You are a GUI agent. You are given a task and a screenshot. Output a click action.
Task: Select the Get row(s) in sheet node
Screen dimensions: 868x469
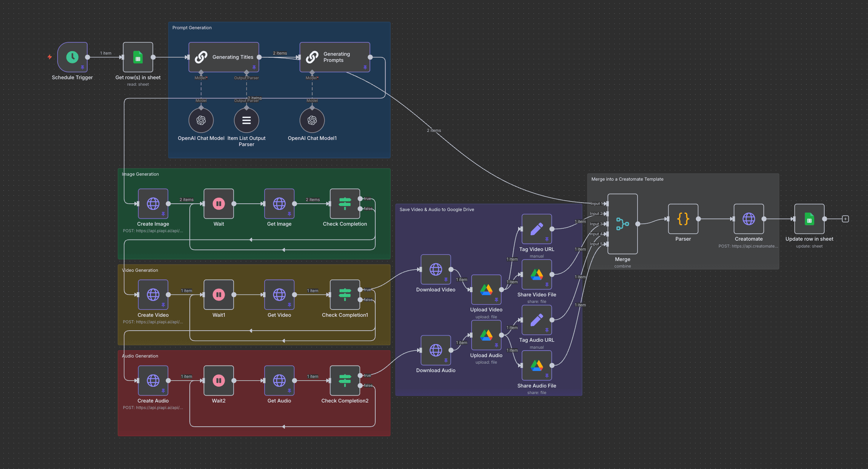point(138,57)
